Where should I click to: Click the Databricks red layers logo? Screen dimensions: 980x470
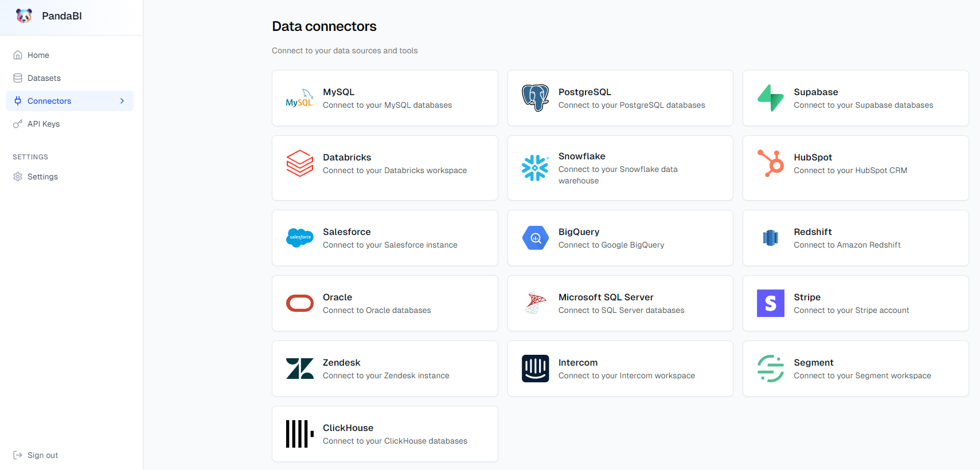pyautogui.click(x=300, y=163)
